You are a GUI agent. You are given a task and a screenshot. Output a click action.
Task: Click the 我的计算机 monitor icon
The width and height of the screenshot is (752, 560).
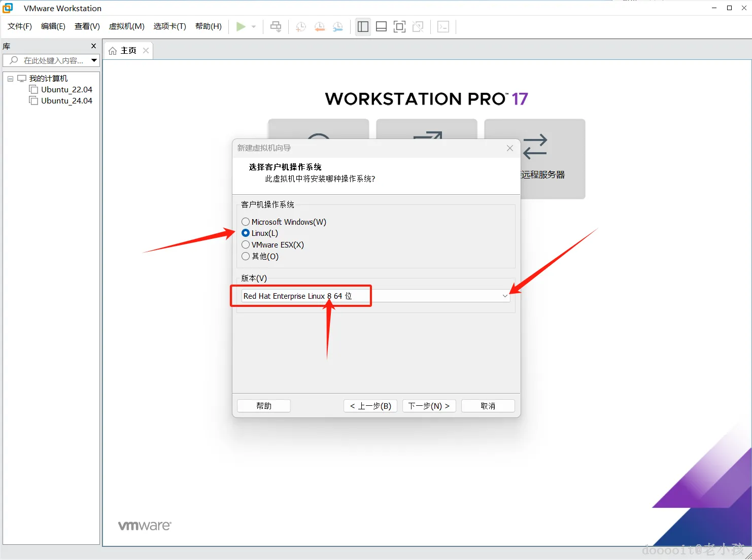pos(22,79)
